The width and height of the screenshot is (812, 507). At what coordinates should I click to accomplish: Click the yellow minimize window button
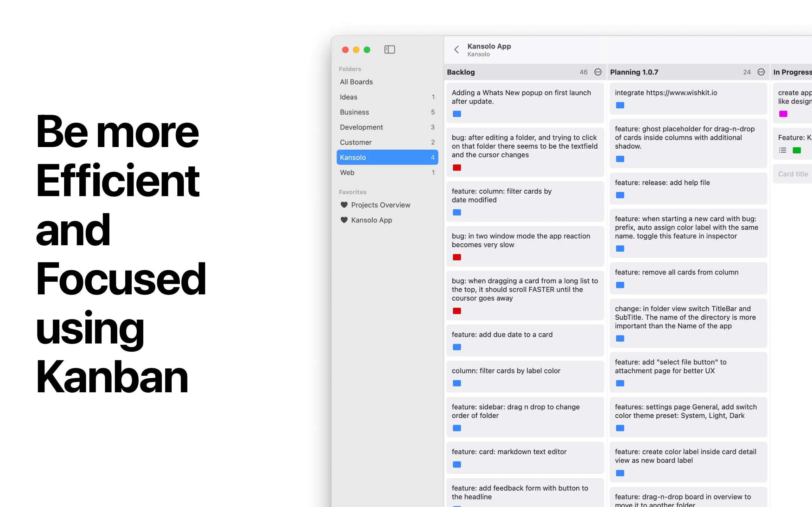pos(356,50)
